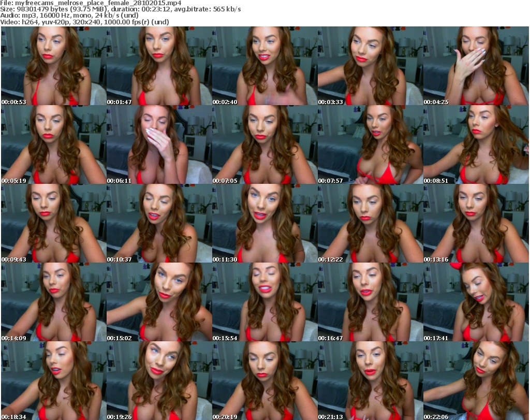This screenshot has width=530, height=420.
Task: Select the thumbnail stamped 00:12:22
Action: pos(371,223)
